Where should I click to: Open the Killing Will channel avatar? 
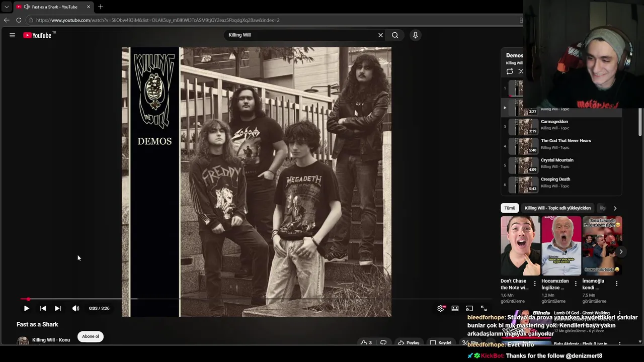click(x=23, y=341)
